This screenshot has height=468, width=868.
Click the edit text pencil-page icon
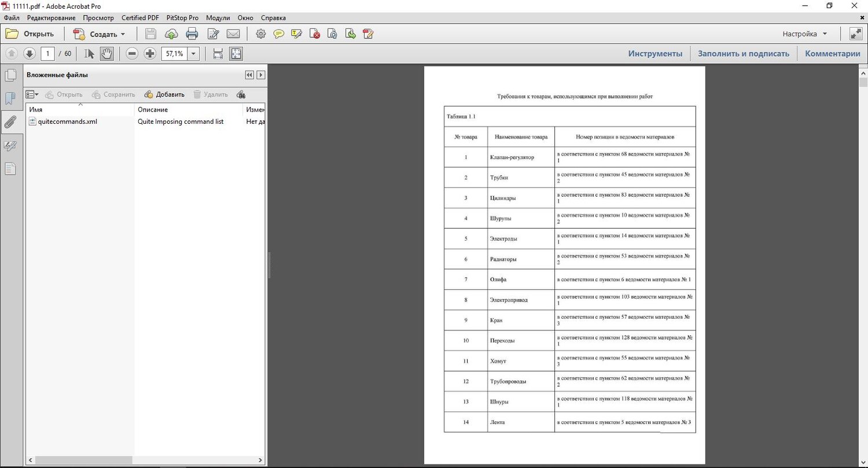(213, 34)
